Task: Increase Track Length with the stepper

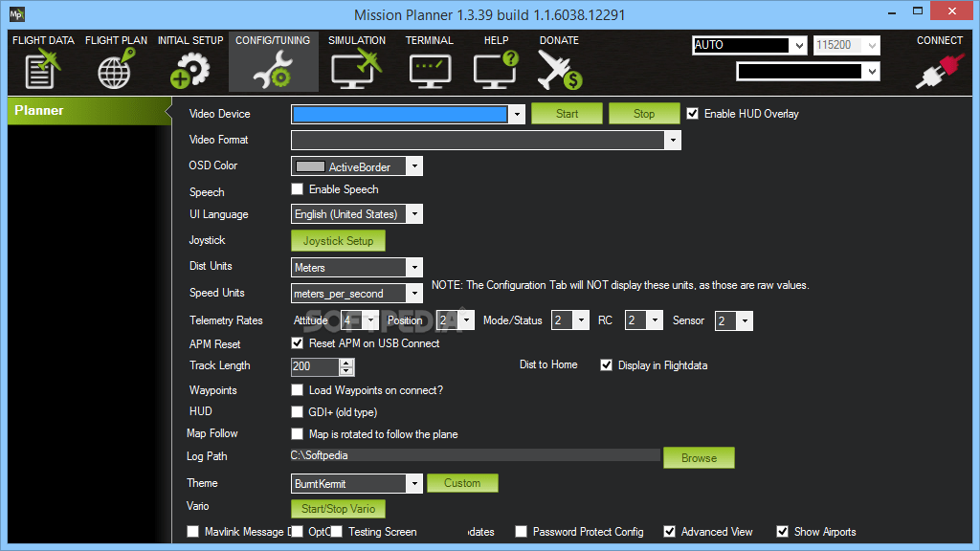Action: [x=346, y=363]
